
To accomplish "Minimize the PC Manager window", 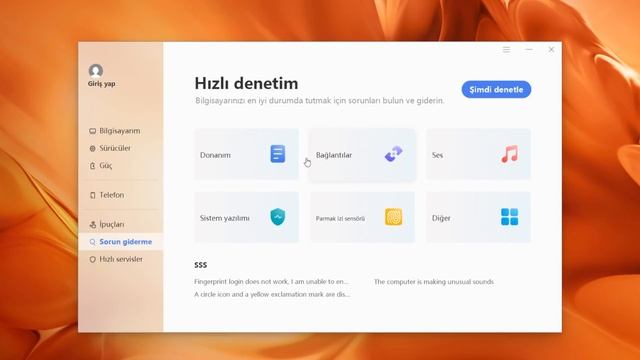I will tap(529, 49).
